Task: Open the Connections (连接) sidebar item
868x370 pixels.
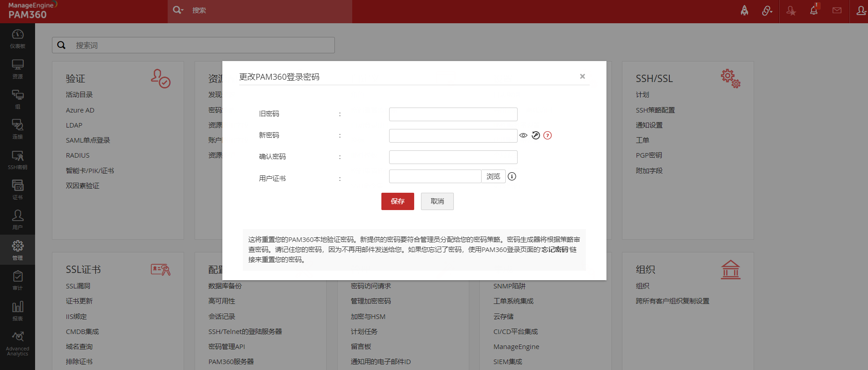Action: point(17,129)
